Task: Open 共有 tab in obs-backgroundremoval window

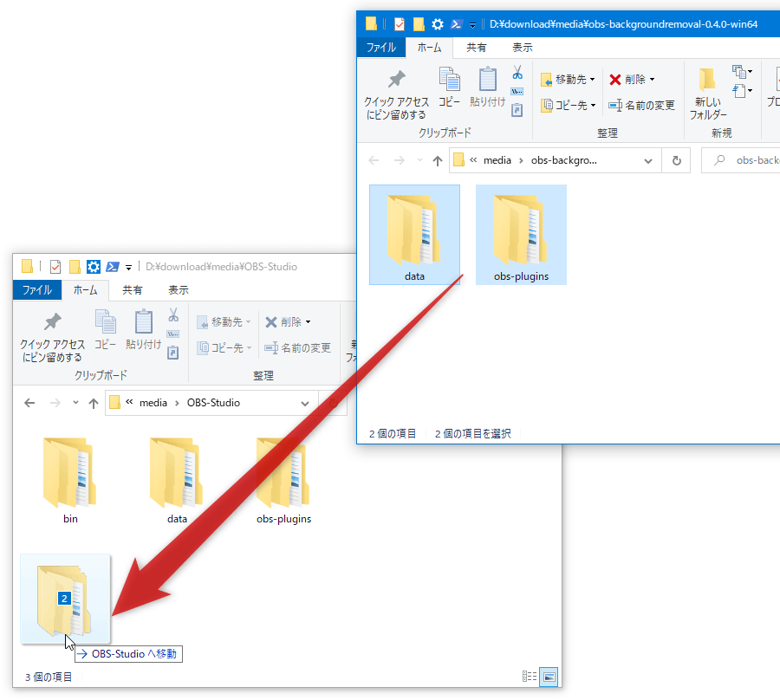Action: coord(476,48)
